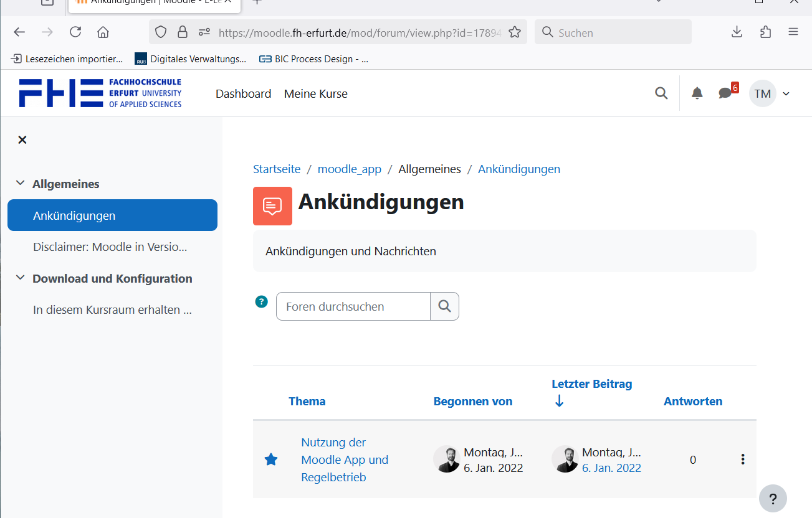This screenshot has height=518, width=812.
Task: Click in the Foren durchsuchen field
Action: pos(353,306)
